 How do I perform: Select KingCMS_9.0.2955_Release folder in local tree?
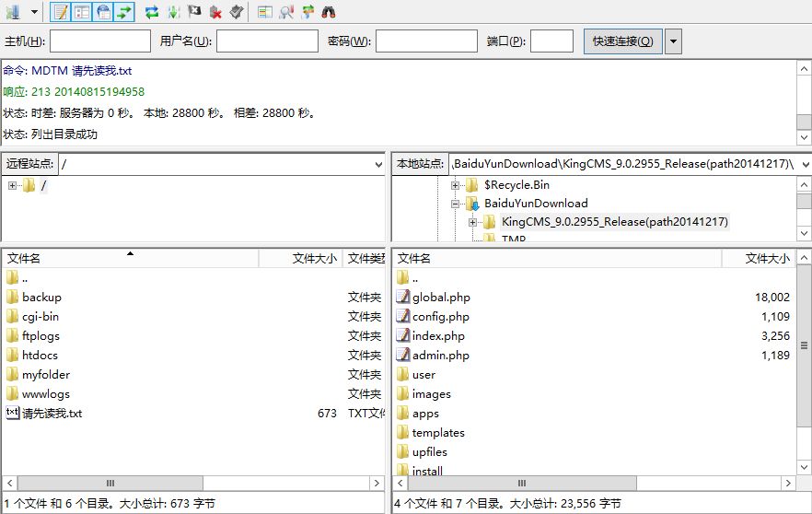tap(615, 222)
